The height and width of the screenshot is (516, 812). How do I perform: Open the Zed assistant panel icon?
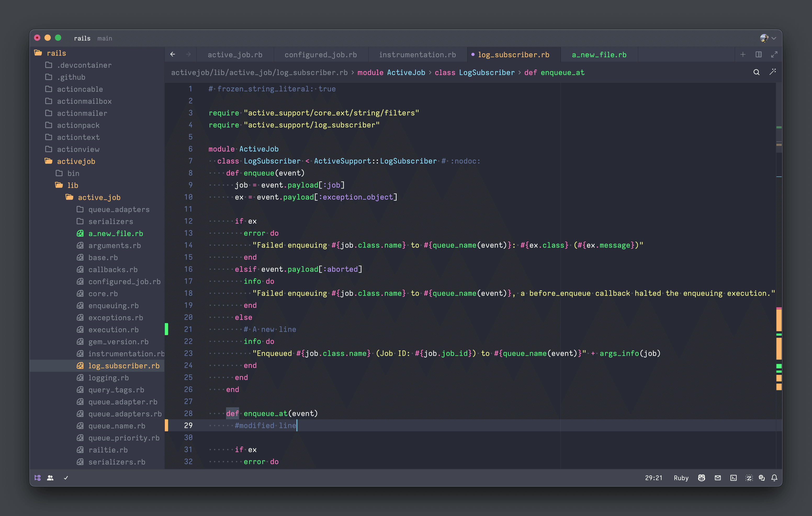(x=749, y=478)
